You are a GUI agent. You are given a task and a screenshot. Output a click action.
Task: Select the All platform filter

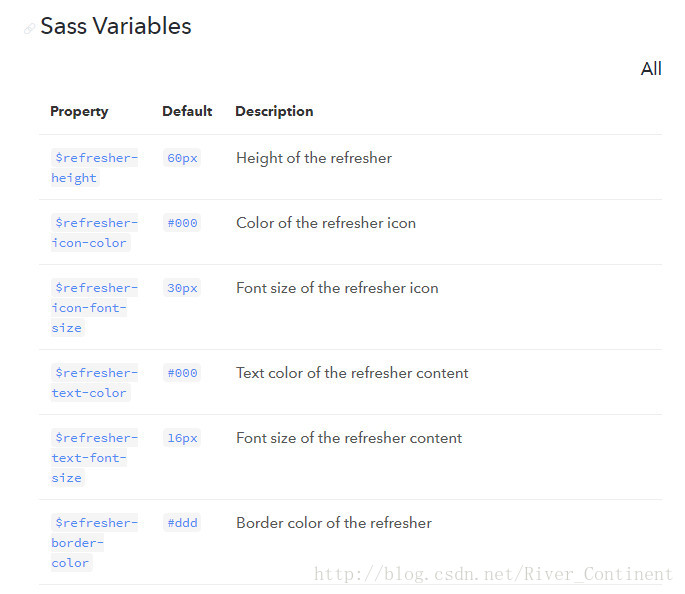651,69
